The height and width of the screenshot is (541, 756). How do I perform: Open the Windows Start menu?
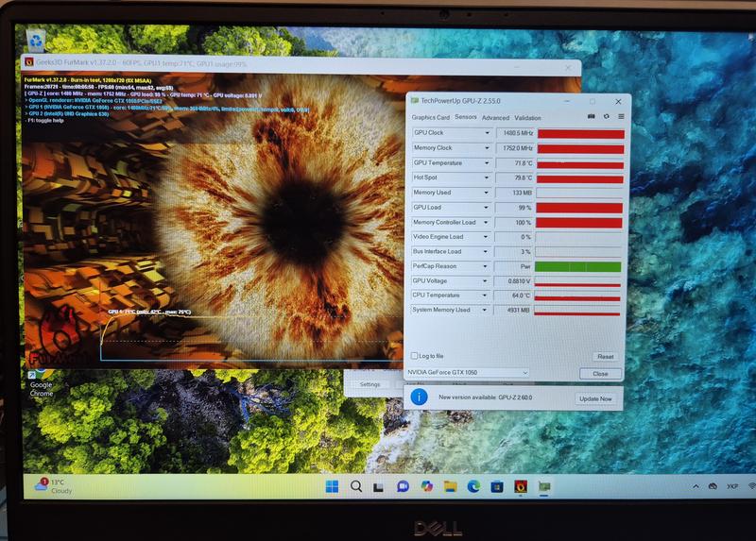(x=333, y=486)
